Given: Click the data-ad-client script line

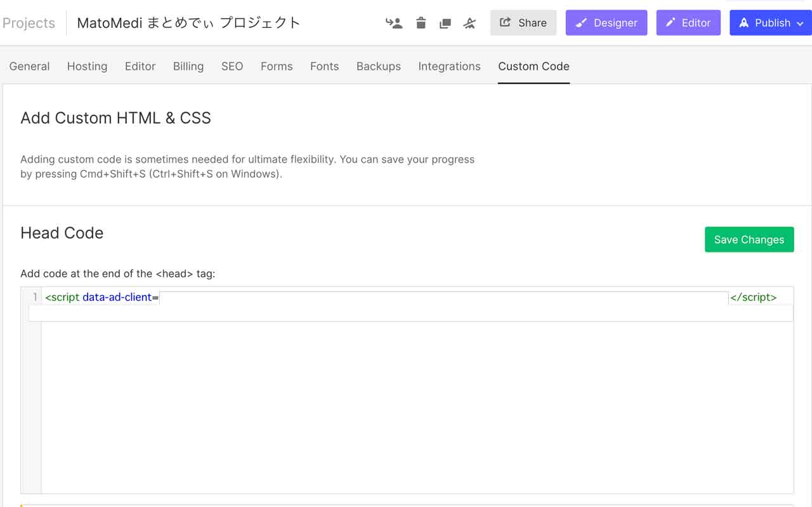Looking at the screenshot, I should pos(411,297).
